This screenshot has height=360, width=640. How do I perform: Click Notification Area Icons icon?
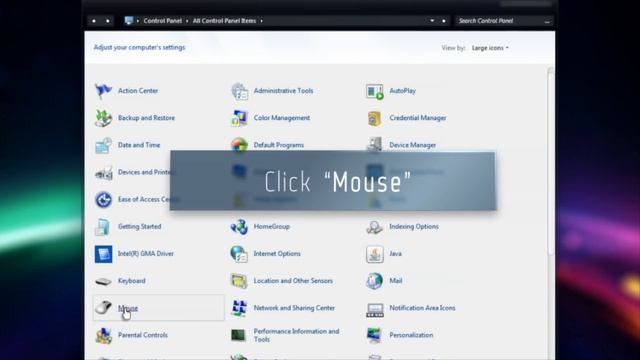tap(375, 309)
